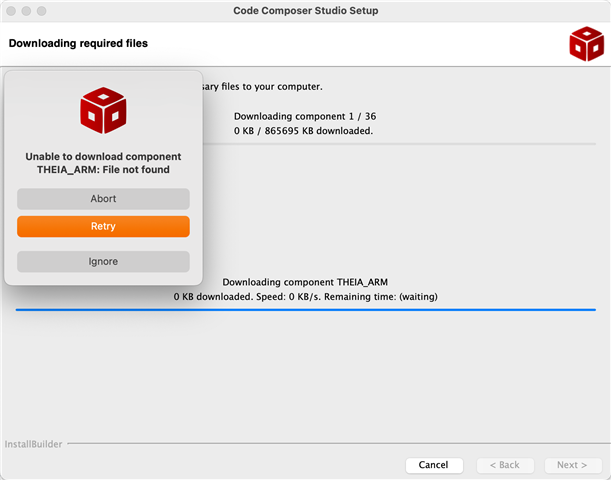Click the InstallBuilder label at bottom left
Image resolution: width=611 pixels, height=480 pixels.
tap(33, 441)
